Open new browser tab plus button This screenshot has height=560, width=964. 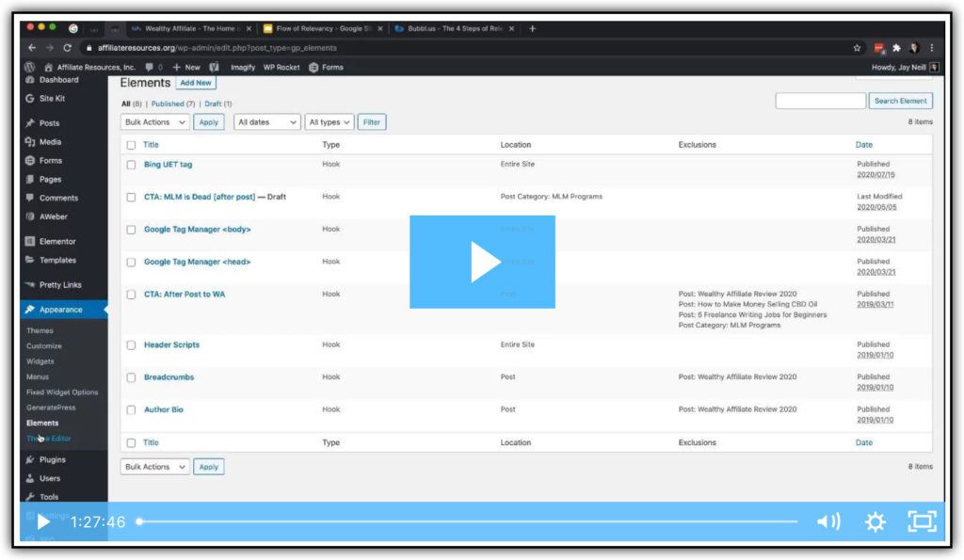click(x=533, y=28)
